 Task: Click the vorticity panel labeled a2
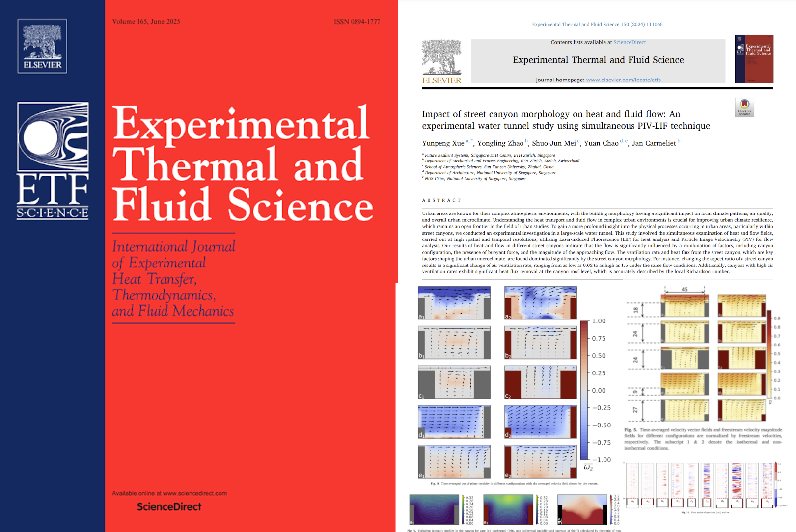click(x=541, y=303)
